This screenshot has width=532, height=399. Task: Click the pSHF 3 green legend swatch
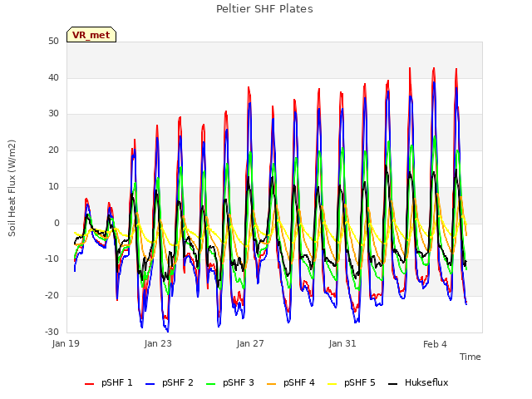[210, 384]
